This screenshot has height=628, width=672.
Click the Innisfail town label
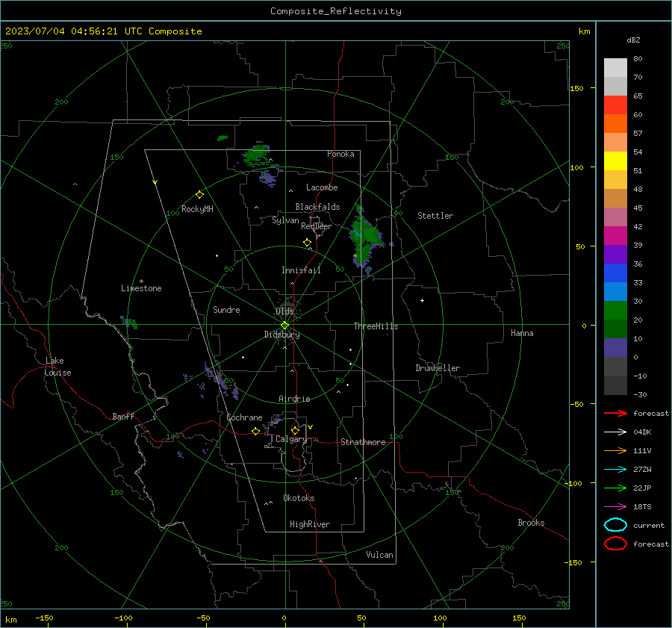tap(301, 270)
